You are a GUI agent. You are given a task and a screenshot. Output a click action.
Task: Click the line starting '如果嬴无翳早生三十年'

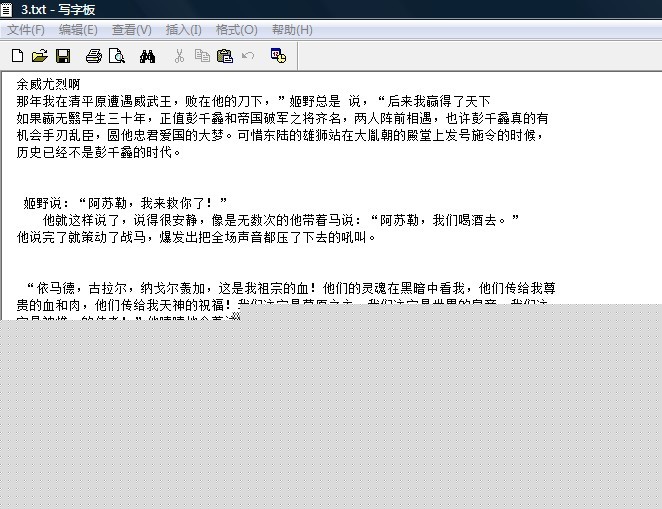282,118
